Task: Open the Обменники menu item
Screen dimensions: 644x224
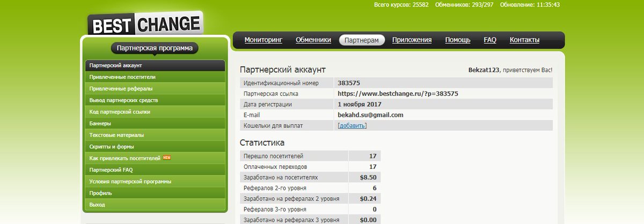Action: pos(313,40)
